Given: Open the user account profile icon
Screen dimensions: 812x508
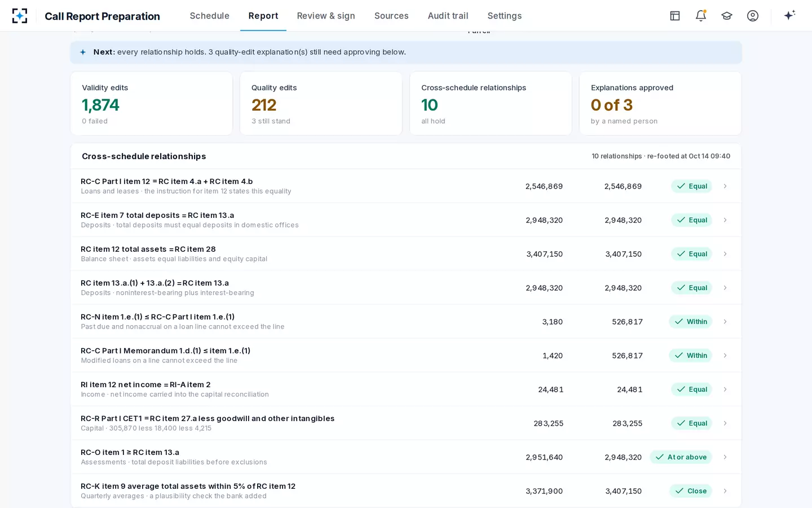Looking at the screenshot, I should pos(753,16).
